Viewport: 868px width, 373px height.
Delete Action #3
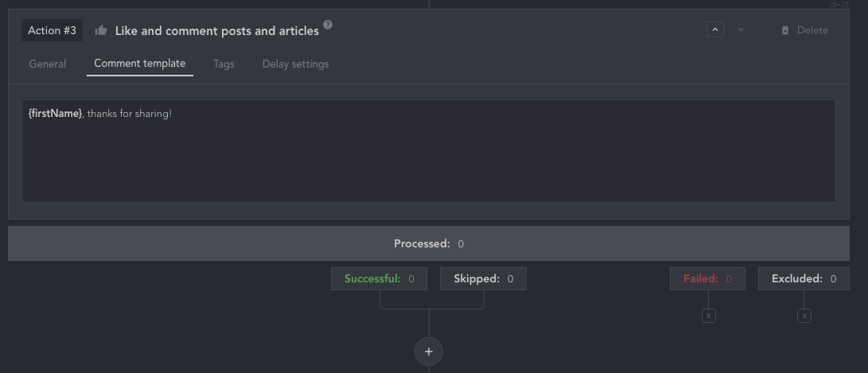coord(804,30)
